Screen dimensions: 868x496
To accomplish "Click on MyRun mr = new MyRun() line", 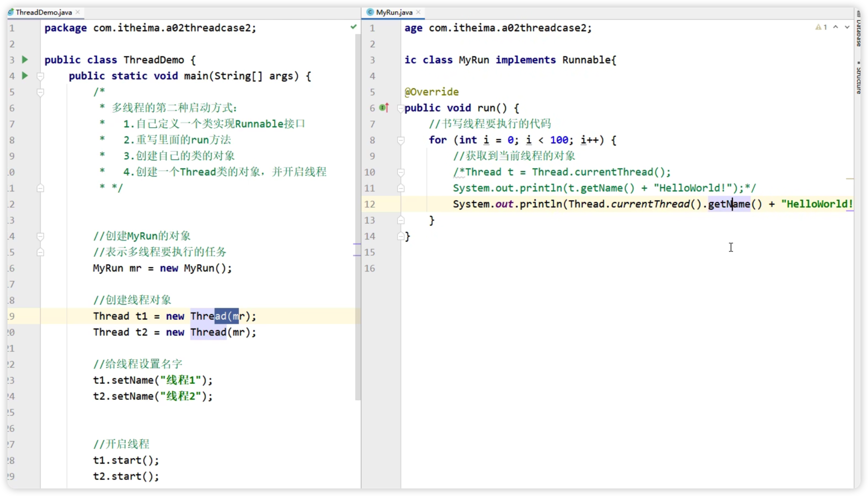I will [162, 268].
